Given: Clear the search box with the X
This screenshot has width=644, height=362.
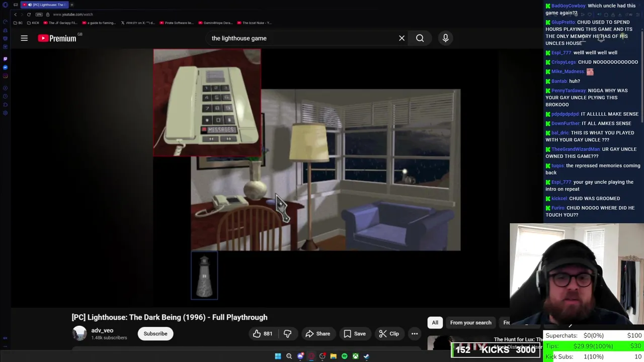Looking at the screenshot, I should coord(401,38).
